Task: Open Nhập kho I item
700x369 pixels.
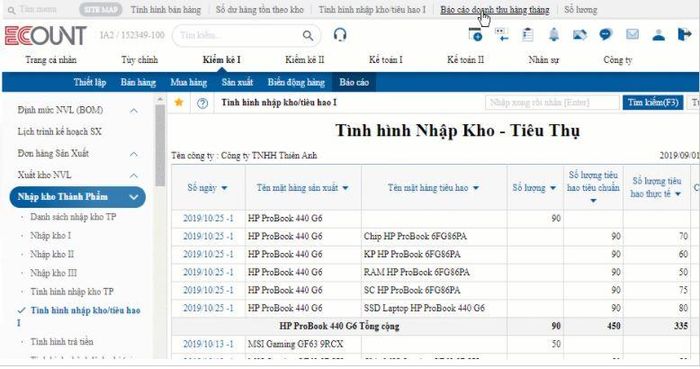Action: [x=50, y=236]
